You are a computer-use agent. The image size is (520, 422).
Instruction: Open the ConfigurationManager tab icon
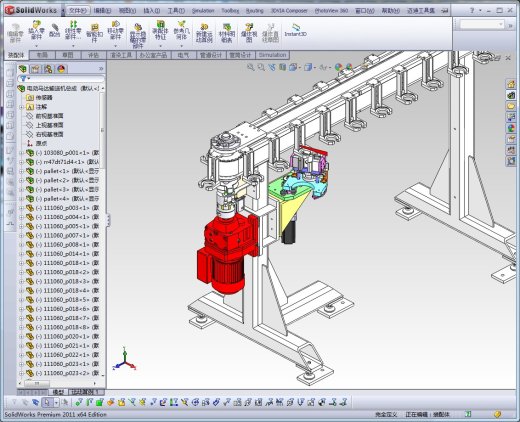point(48,69)
